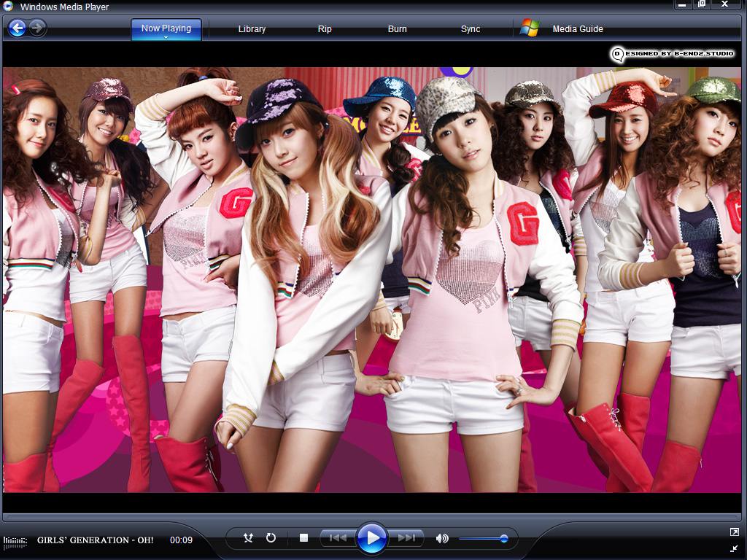Open the Rip tab
Viewport: 747px width, 560px height.
click(325, 29)
